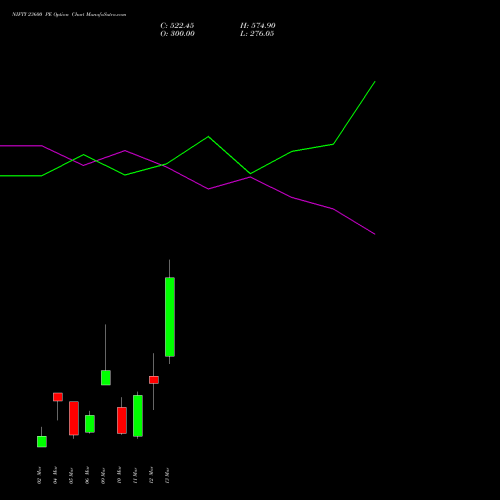Click the 04 Mar date axis label
Image resolution: width=500 pixels, height=500 pixels.
click(55, 475)
